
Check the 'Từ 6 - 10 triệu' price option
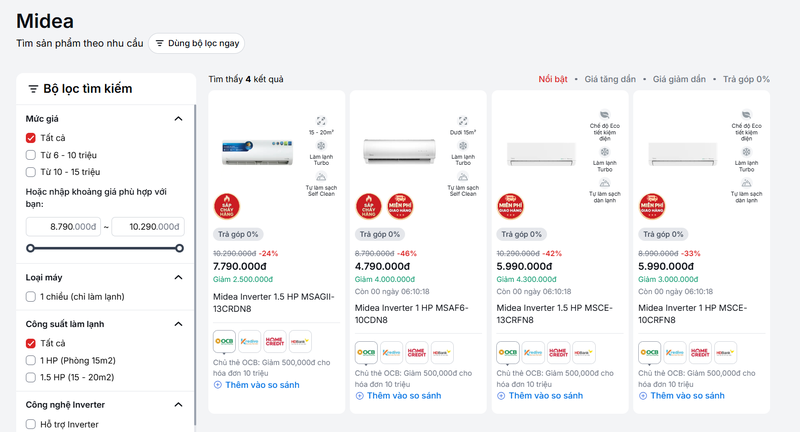(x=31, y=155)
